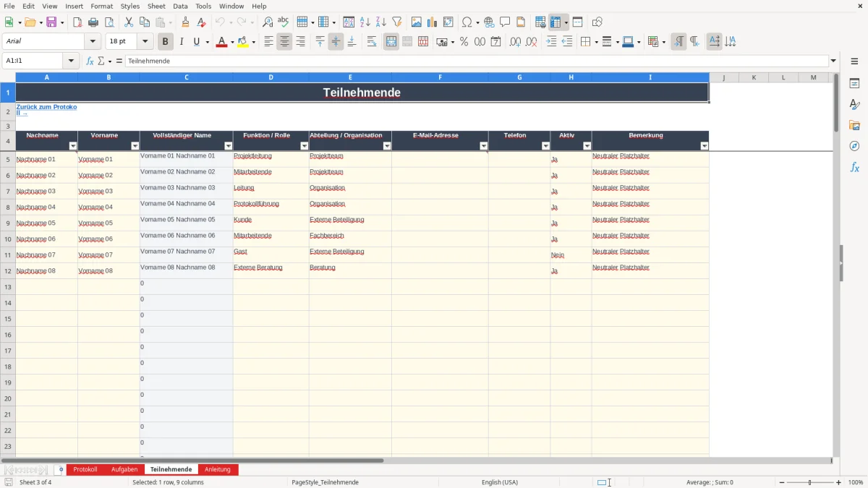Click the Cut scissors icon
The height and width of the screenshot is (488, 868).
click(129, 22)
